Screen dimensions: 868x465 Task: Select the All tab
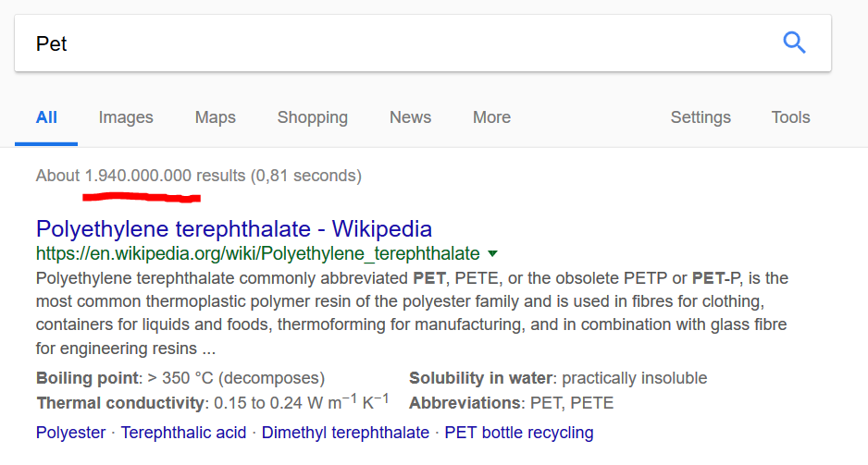(x=46, y=117)
